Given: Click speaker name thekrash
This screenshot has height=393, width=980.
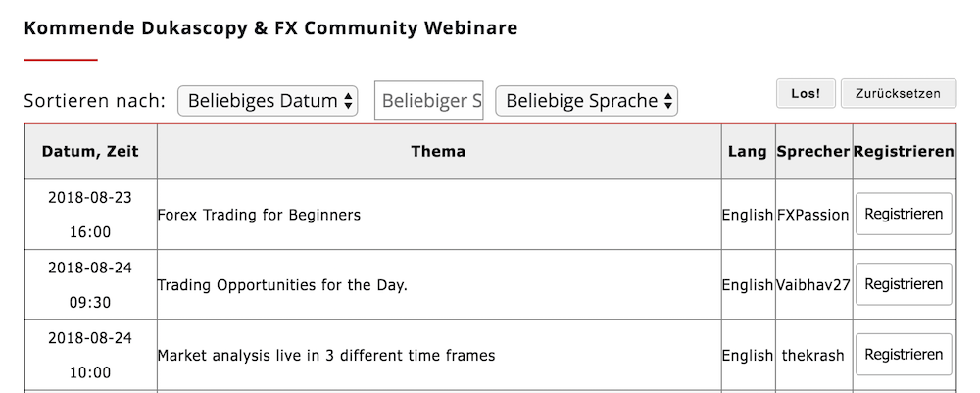Looking at the screenshot, I should point(813,356).
